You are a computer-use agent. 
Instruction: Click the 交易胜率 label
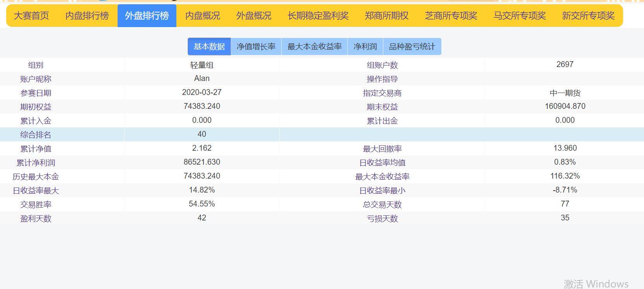pos(36,205)
